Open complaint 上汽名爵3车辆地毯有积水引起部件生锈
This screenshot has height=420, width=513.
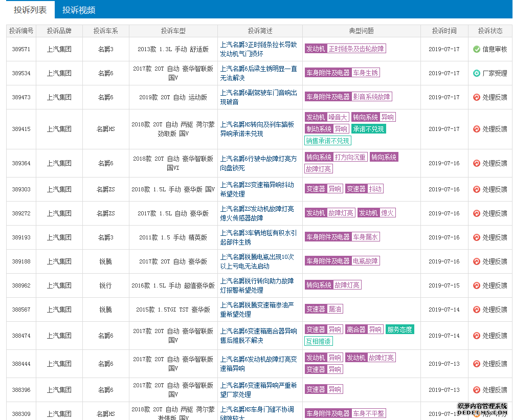click(258, 237)
